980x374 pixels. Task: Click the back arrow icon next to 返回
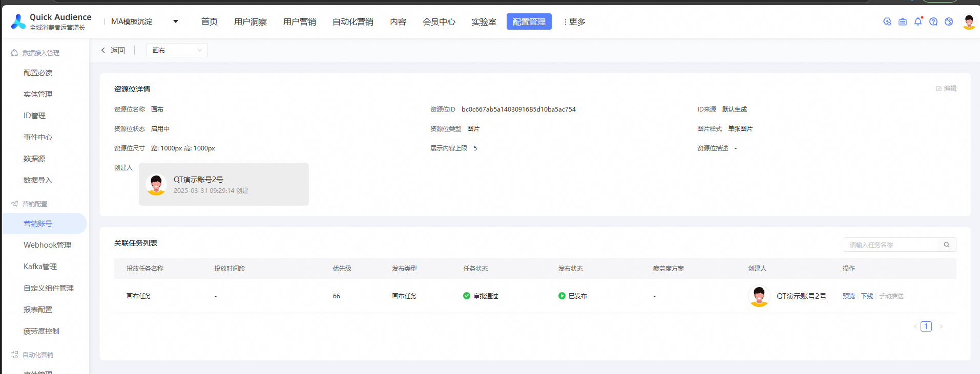(103, 50)
